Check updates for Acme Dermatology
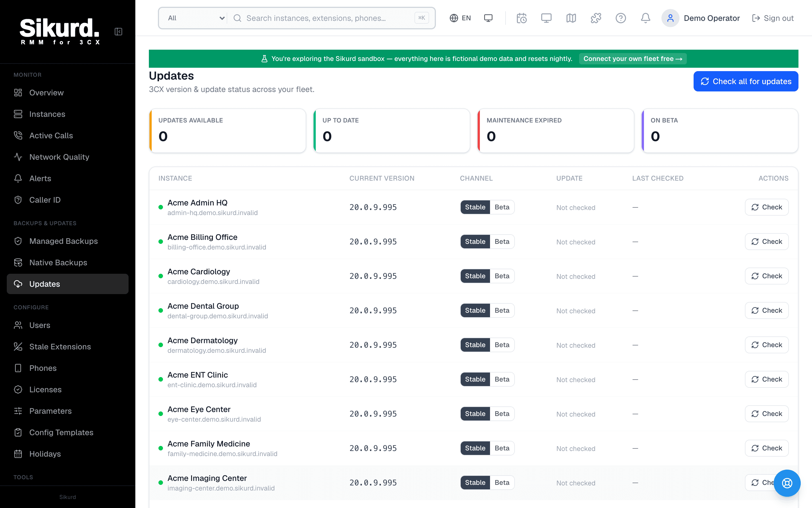 click(x=766, y=345)
